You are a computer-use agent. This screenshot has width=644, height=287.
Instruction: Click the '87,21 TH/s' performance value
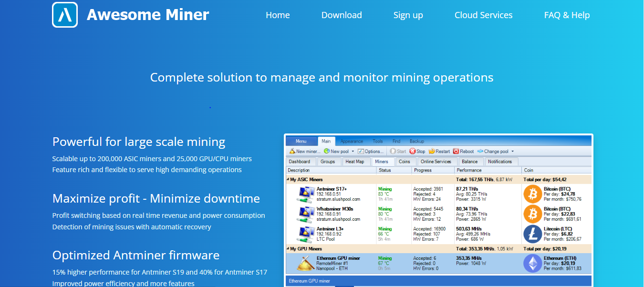(468, 189)
